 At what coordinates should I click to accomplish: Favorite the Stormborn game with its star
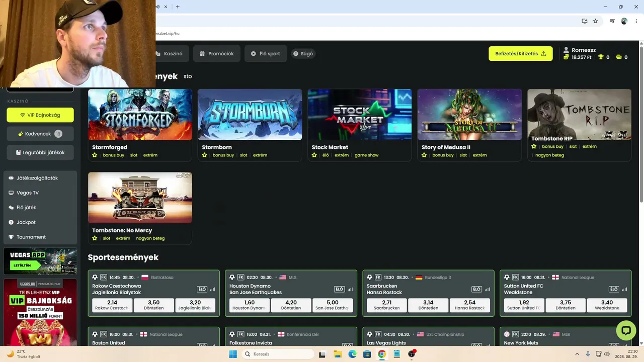point(204,155)
